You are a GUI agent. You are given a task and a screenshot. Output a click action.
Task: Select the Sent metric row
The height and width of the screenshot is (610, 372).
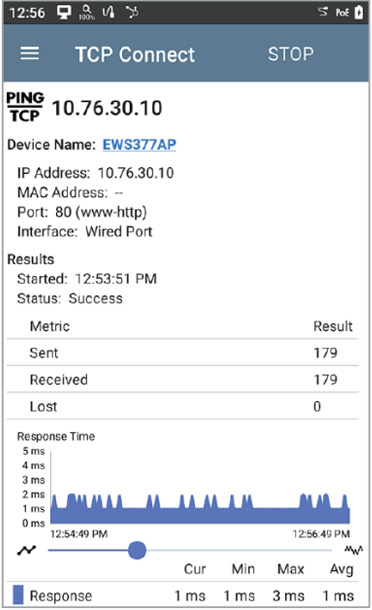point(182,352)
